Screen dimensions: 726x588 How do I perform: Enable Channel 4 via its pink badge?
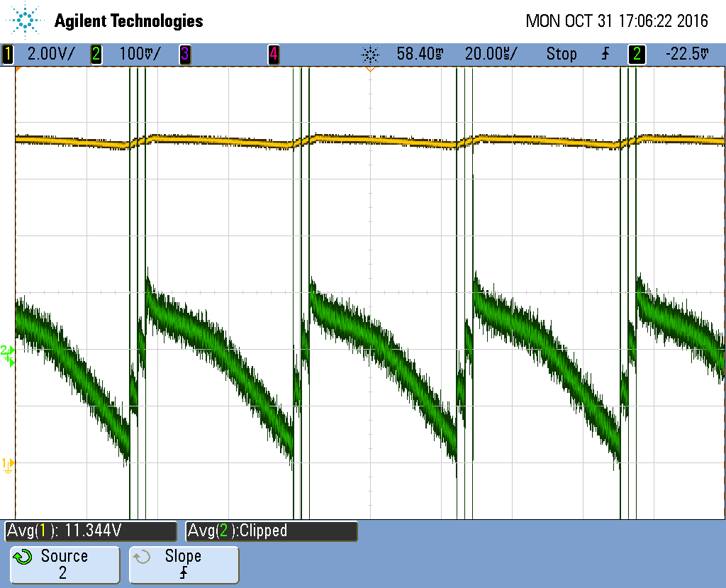pos(274,53)
